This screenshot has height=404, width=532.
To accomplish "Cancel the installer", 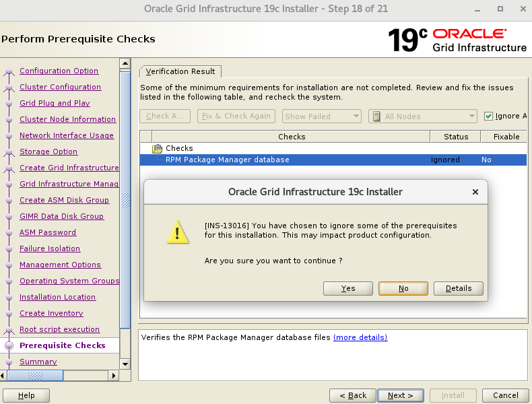I will coord(506,395).
